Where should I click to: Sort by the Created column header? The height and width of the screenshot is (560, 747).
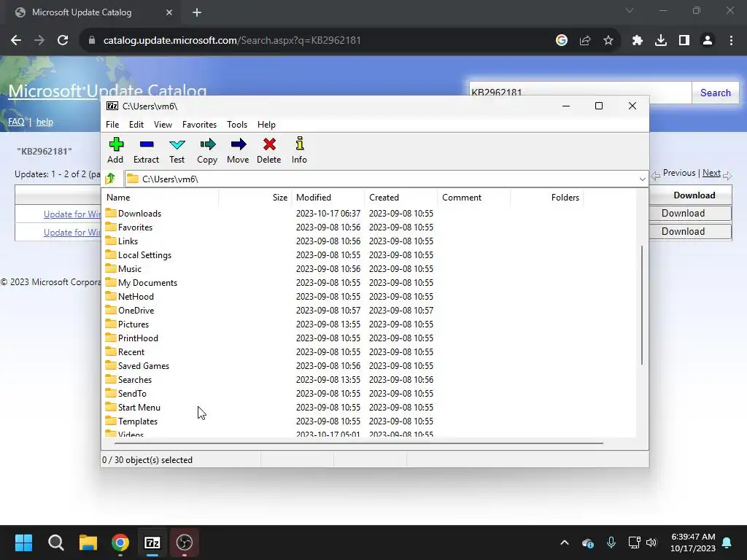401,197
